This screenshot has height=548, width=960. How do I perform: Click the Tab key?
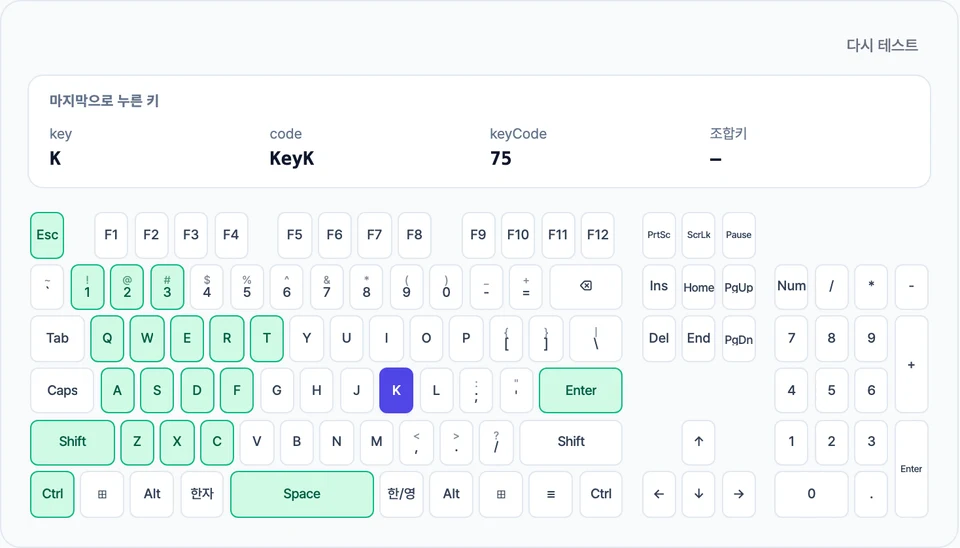[58, 339]
